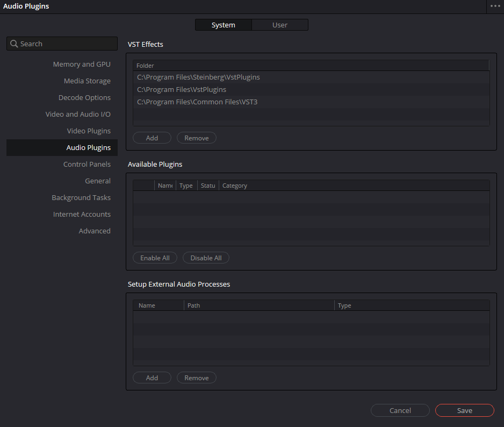Screen dimensions: 504x427
Task: Enable All available plugins
Action: click(155, 258)
